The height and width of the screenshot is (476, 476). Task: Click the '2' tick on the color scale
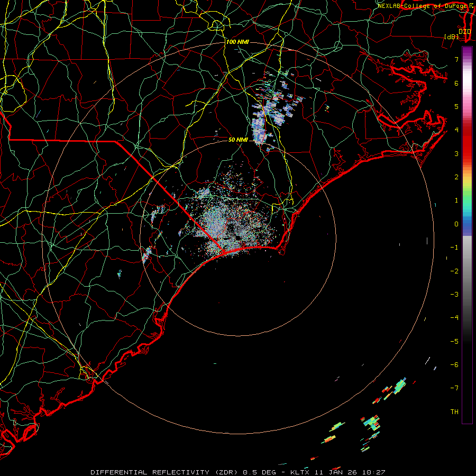(x=456, y=177)
